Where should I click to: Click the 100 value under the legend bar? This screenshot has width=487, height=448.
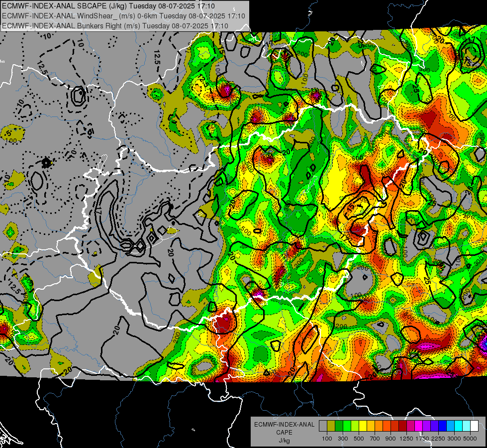[327, 439]
